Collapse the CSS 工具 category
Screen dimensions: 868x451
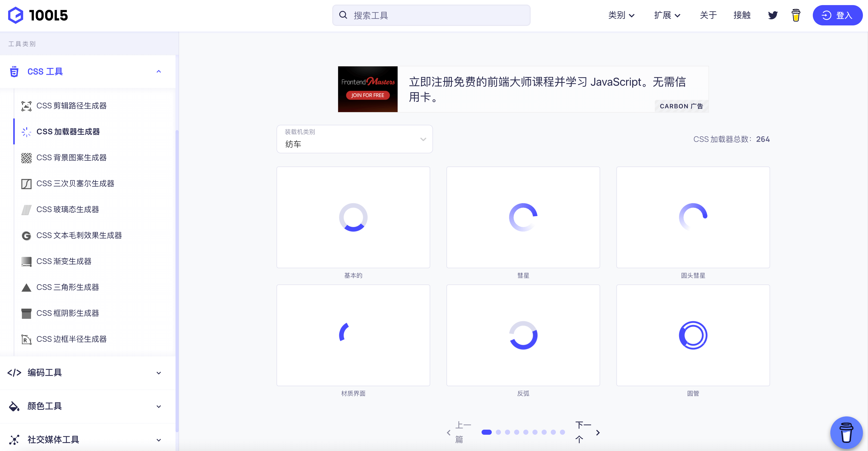[159, 71]
